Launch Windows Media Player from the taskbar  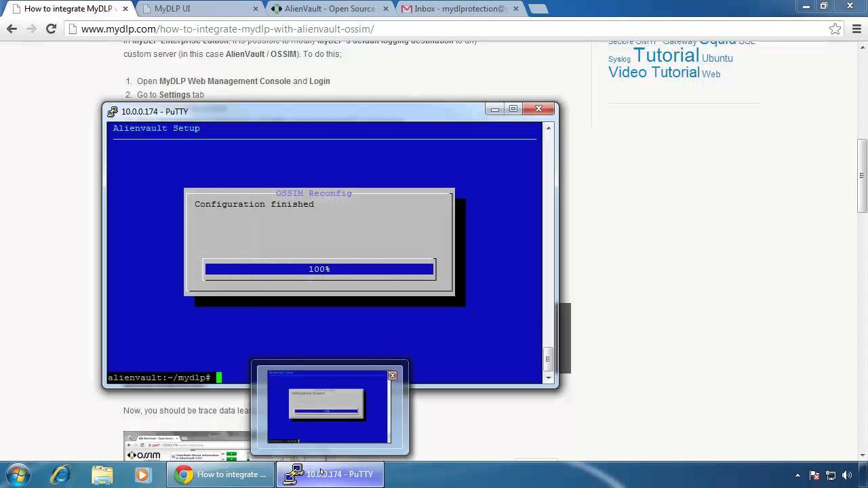[142, 474]
